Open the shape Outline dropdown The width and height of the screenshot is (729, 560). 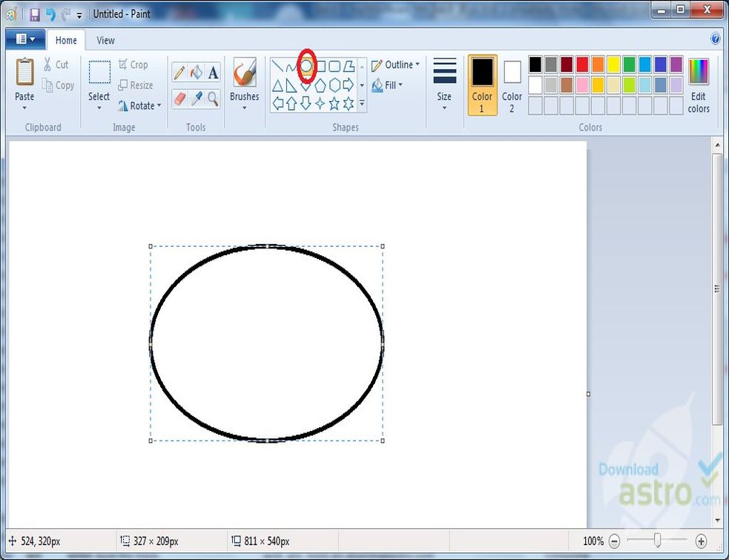click(396, 65)
